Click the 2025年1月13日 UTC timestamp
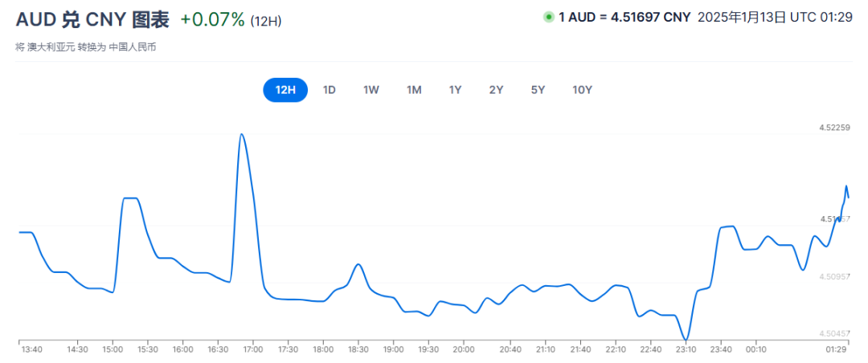 pyautogui.click(x=775, y=17)
